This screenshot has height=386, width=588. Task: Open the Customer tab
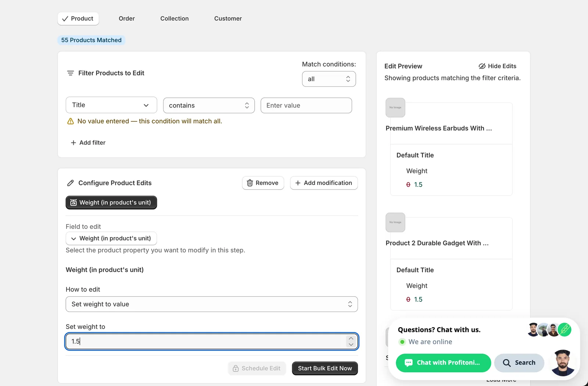[228, 19]
